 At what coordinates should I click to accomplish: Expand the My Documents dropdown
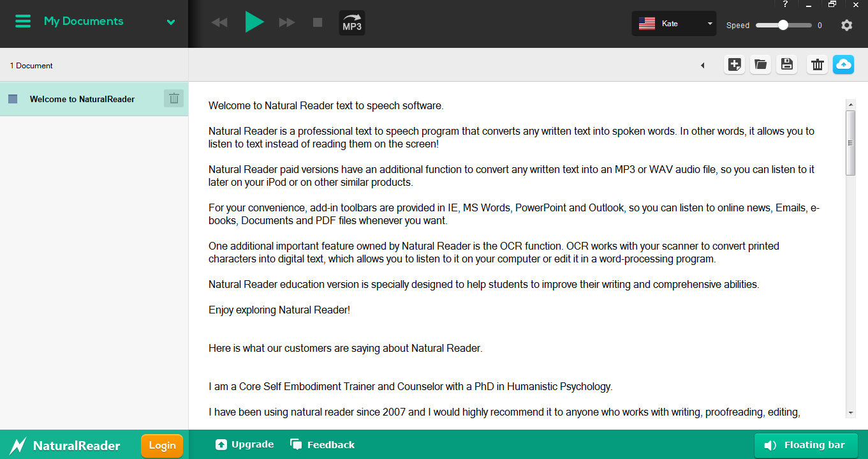(x=170, y=21)
